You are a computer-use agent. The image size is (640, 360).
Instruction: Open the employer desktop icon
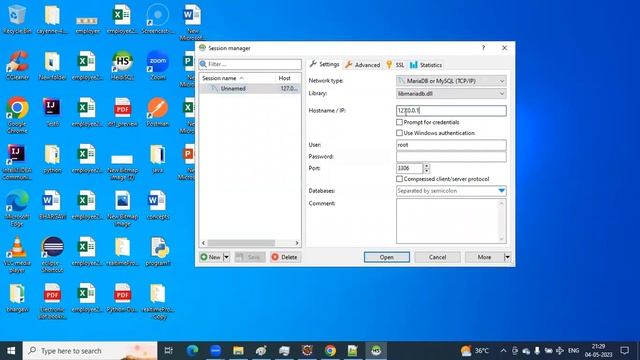[87, 24]
